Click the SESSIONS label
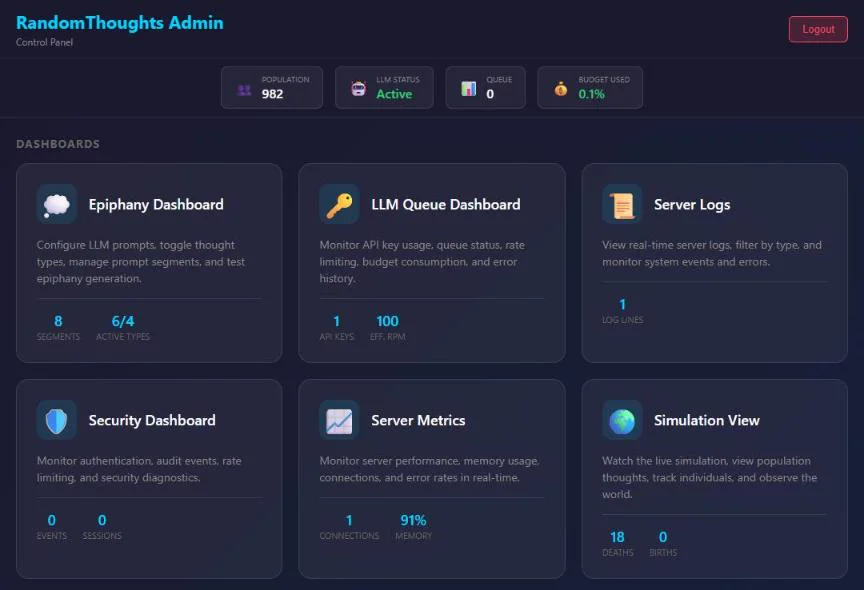The image size is (864, 590). (x=102, y=536)
